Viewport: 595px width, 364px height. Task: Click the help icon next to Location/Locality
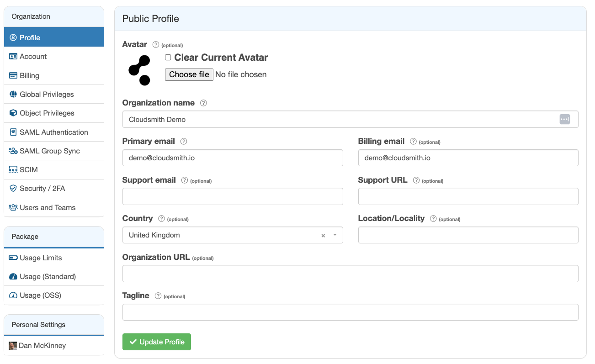tap(433, 219)
